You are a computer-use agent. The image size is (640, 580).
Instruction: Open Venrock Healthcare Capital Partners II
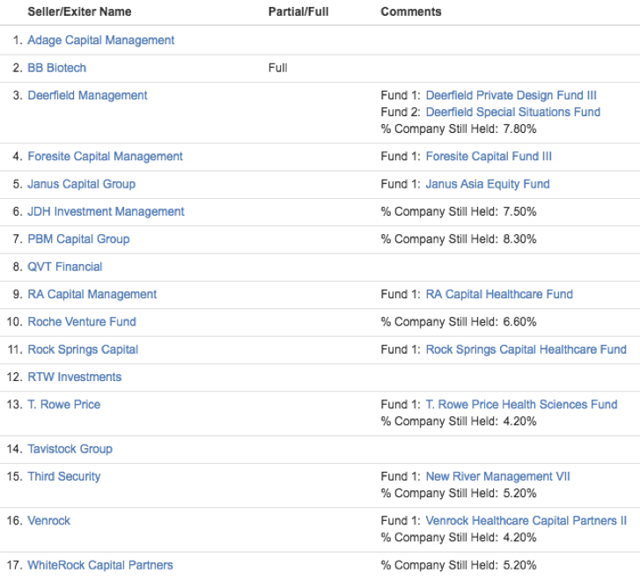[526, 521]
